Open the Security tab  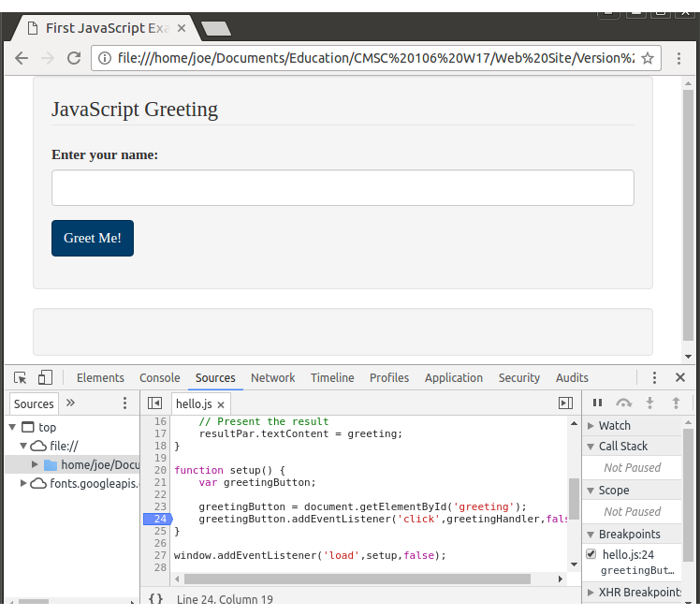coord(518,378)
